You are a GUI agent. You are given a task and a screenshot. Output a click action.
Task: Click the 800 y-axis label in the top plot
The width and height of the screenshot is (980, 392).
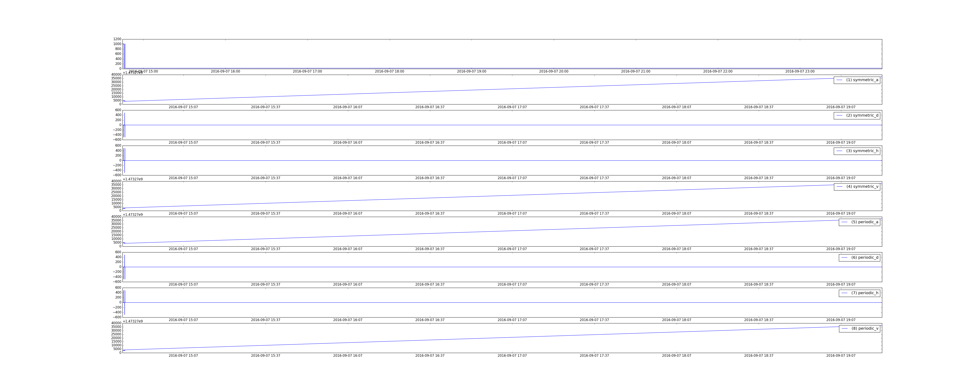118,49
